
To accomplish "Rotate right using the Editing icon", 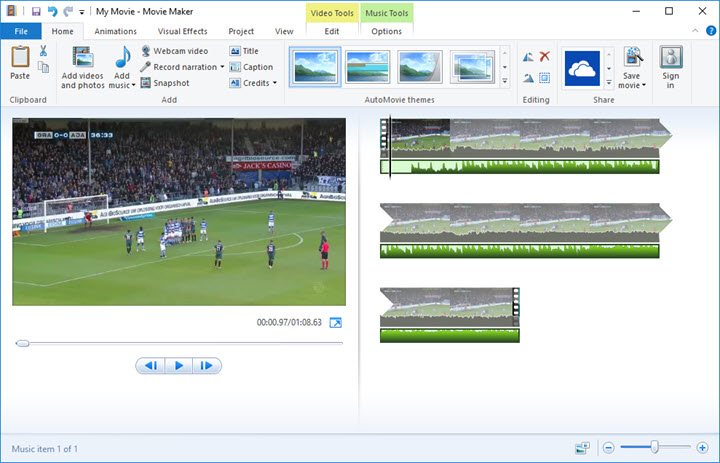I will (x=528, y=78).
